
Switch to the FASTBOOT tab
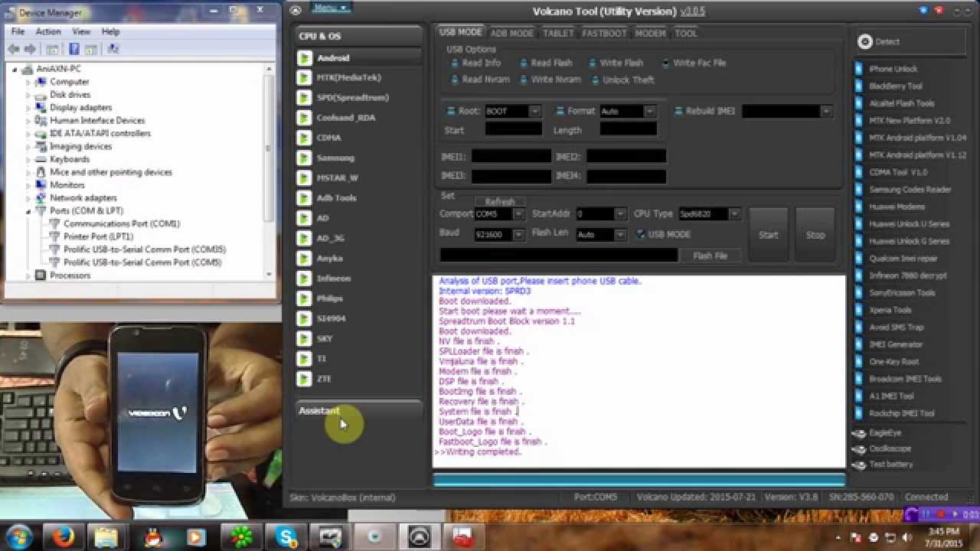[604, 34]
